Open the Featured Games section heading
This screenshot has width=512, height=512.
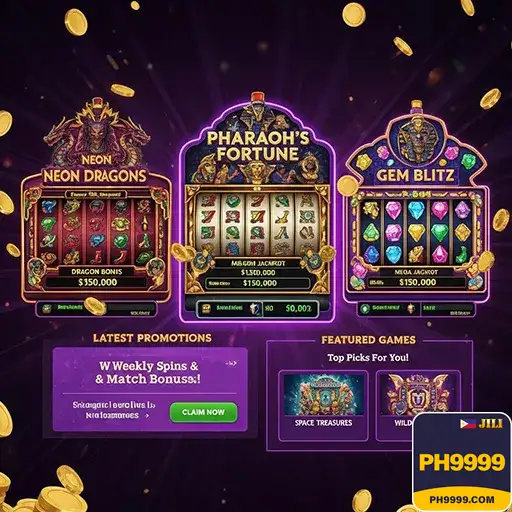368,340
